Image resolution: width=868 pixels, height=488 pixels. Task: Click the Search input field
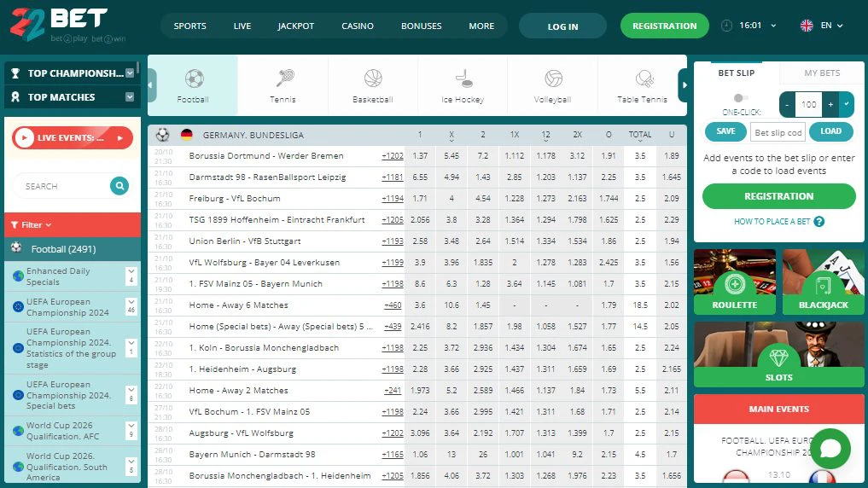(62, 186)
